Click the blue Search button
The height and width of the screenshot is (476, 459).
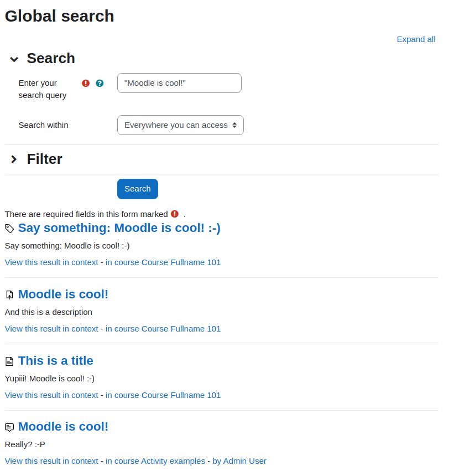coord(138,189)
